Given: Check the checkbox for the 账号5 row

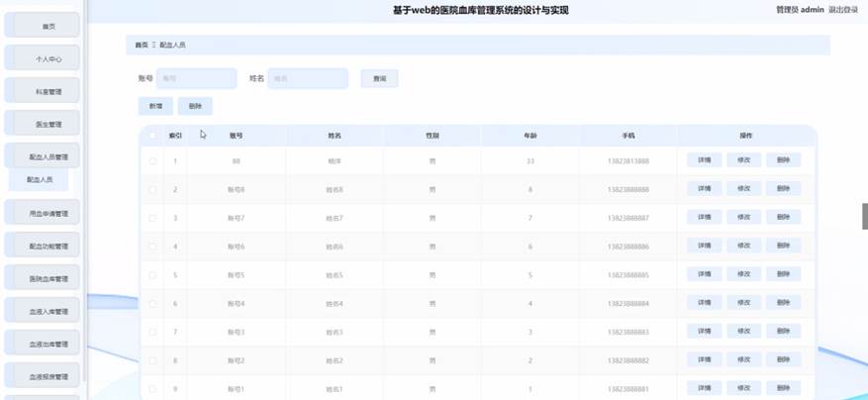Looking at the screenshot, I should coord(152,275).
